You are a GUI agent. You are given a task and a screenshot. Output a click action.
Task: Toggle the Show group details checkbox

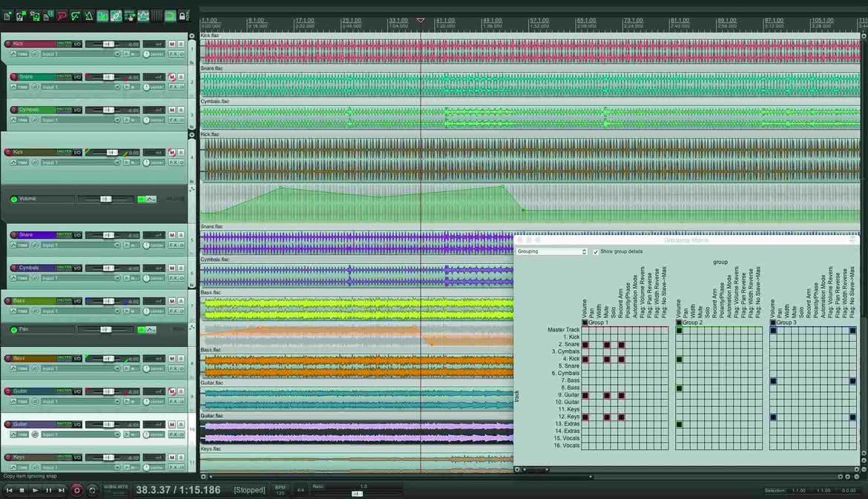click(x=596, y=251)
